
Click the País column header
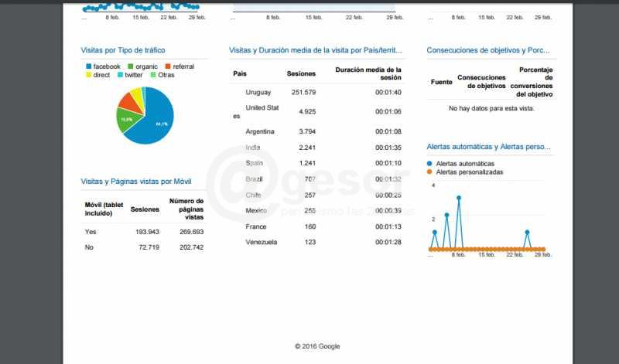click(240, 73)
